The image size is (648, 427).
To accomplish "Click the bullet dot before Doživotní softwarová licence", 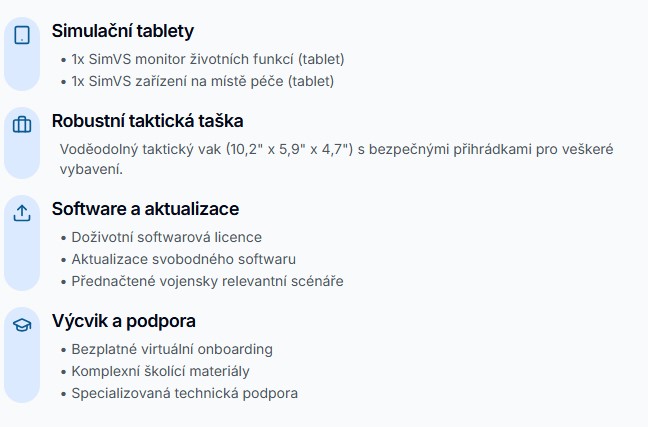I will (63, 238).
